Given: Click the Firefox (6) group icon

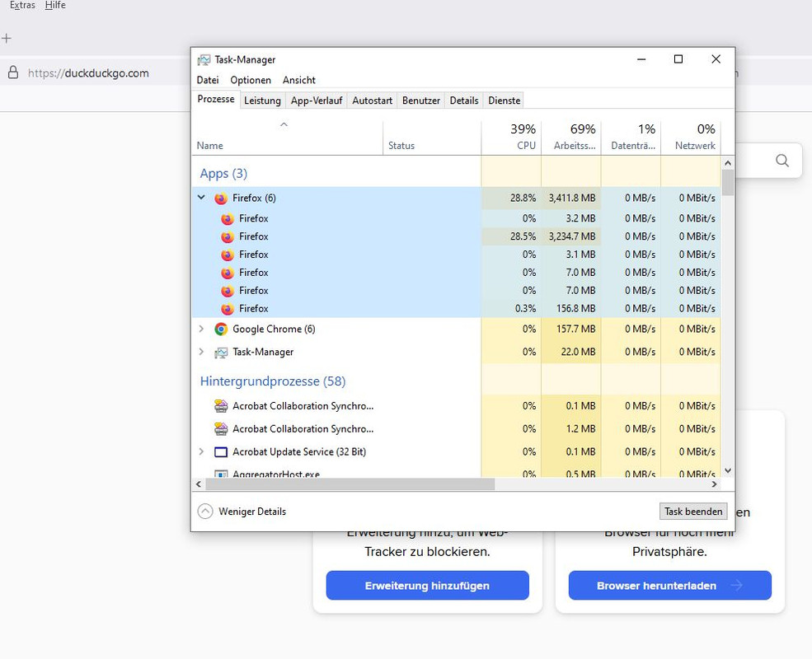Looking at the screenshot, I should pos(221,199).
